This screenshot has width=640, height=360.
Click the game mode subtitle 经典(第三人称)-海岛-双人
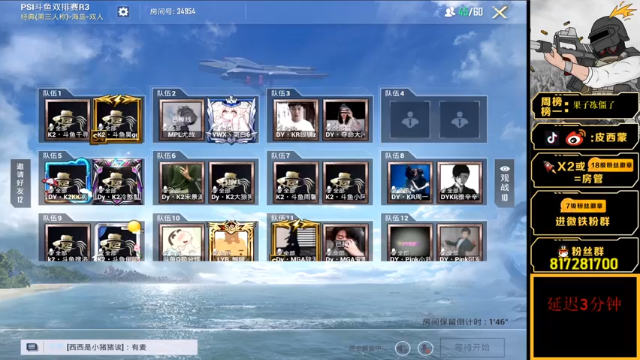point(62,17)
